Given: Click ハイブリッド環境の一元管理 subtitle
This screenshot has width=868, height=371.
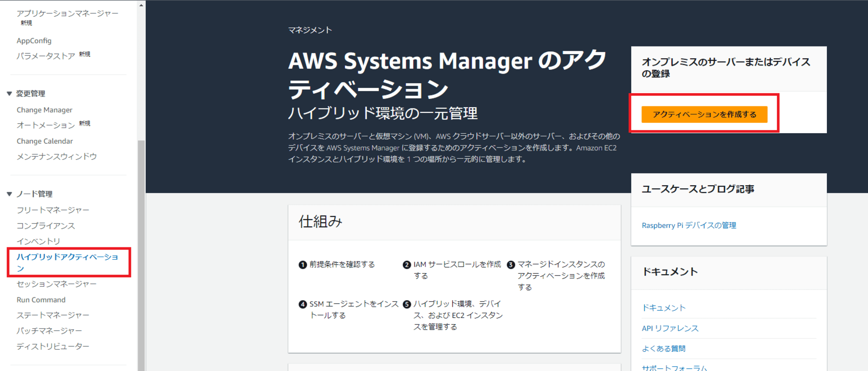Looking at the screenshot, I should (x=383, y=114).
